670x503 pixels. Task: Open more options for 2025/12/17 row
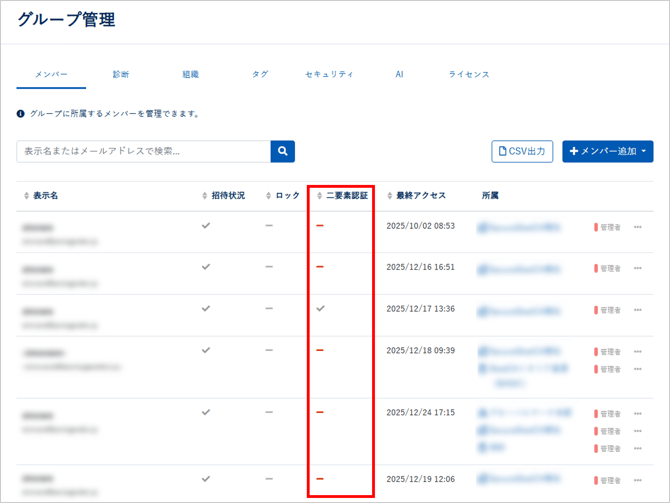[x=638, y=310]
